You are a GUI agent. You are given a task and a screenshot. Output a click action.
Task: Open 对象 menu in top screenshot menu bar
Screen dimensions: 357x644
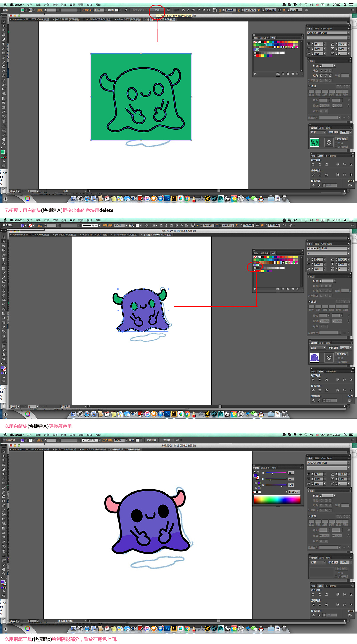tap(46, 5)
